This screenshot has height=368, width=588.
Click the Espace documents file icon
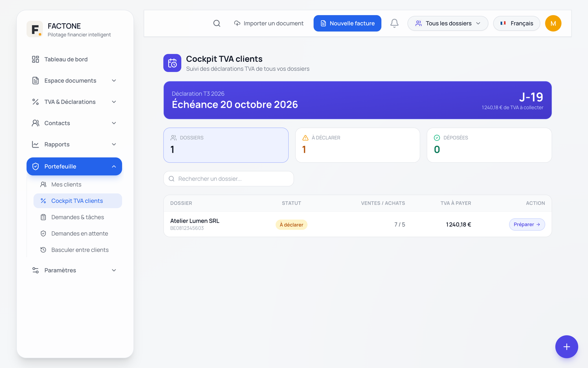pyautogui.click(x=35, y=81)
